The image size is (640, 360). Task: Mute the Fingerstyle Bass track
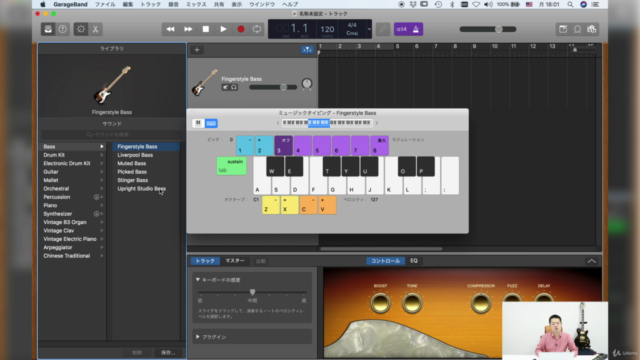click(225, 87)
